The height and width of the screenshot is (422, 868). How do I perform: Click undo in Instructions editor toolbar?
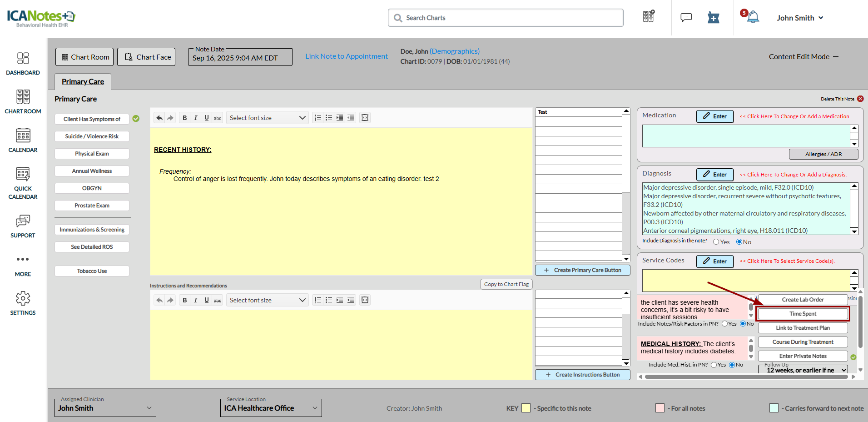[x=159, y=300]
